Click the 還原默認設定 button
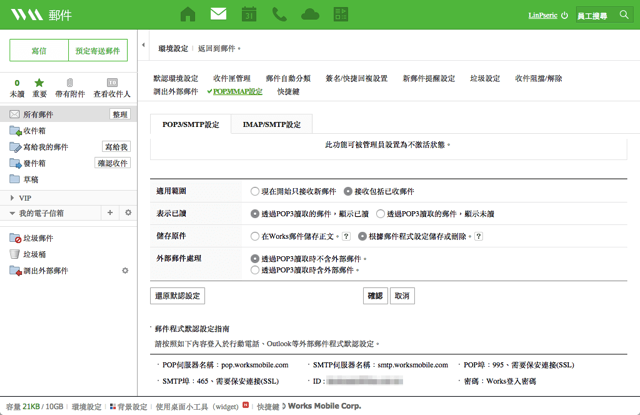 (x=177, y=296)
